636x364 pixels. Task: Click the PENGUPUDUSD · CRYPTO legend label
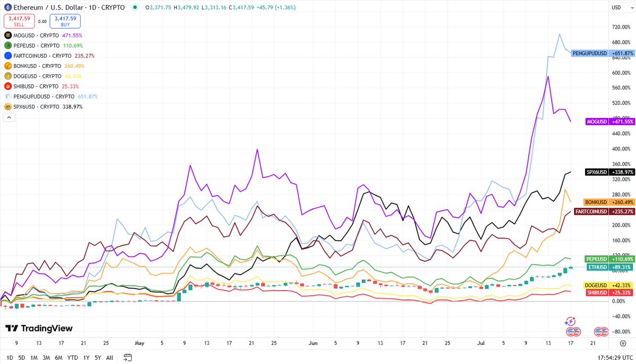tap(44, 96)
